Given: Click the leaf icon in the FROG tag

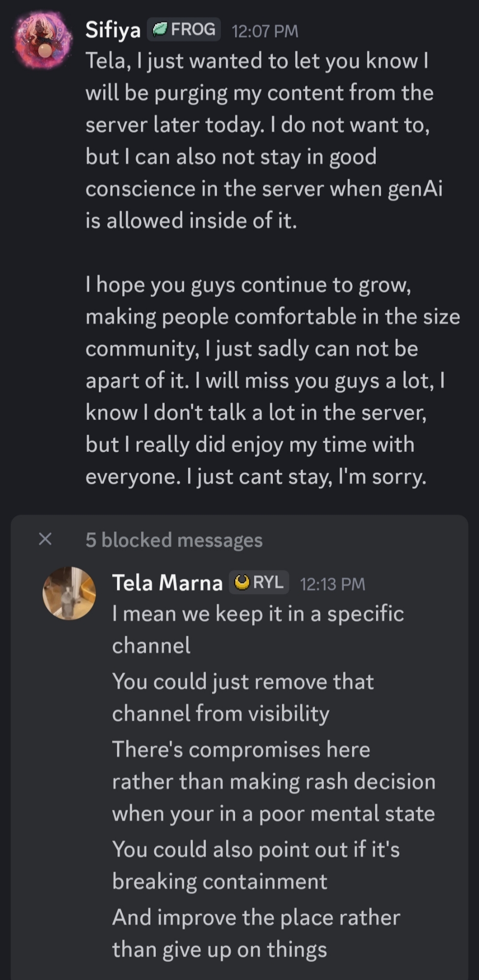Looking at the screenshot, I should (160, 30).
